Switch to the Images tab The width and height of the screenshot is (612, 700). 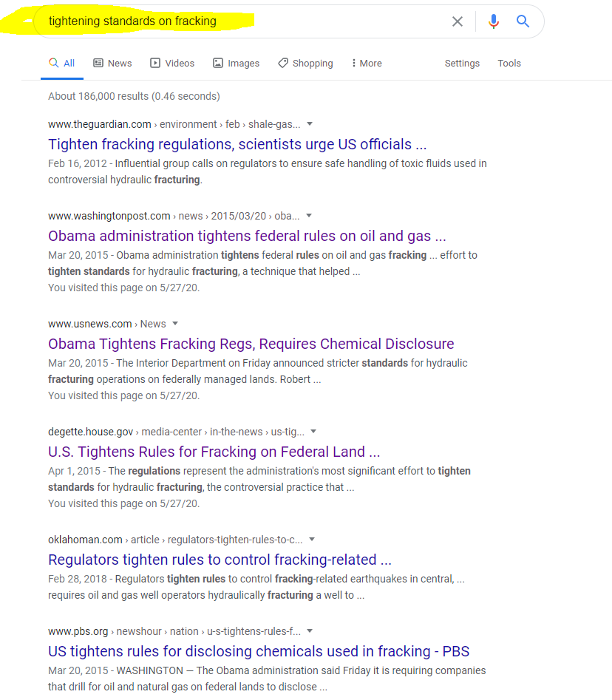236,64
